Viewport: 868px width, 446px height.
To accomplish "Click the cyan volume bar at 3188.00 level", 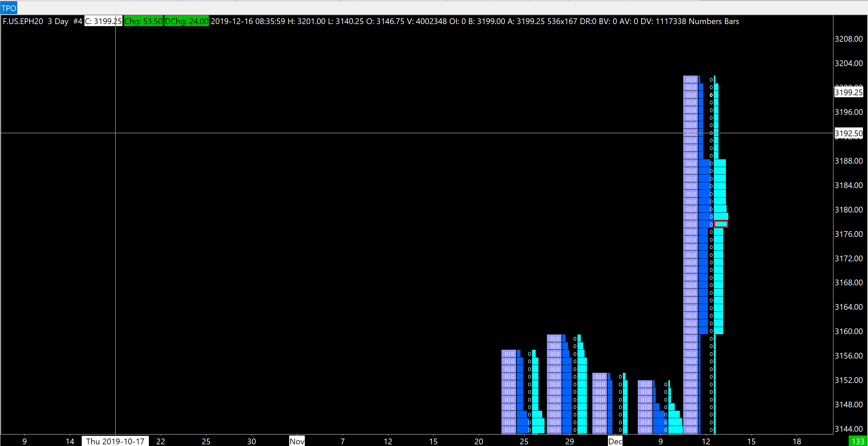I will (x=719, y=163).
